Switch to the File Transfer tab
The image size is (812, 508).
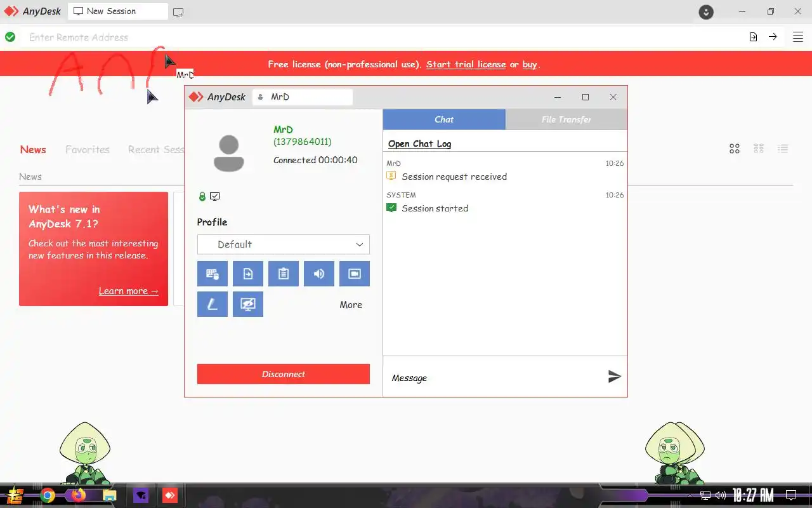click(x=566, y=119)
